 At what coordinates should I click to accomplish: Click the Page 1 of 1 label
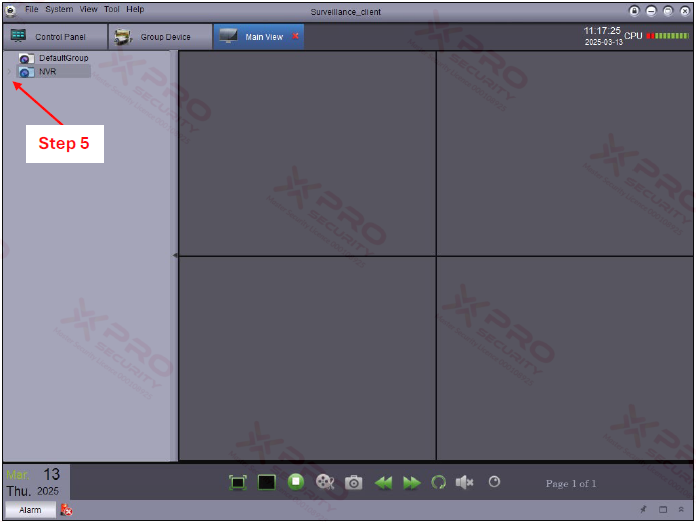click(x=571, y=483)
